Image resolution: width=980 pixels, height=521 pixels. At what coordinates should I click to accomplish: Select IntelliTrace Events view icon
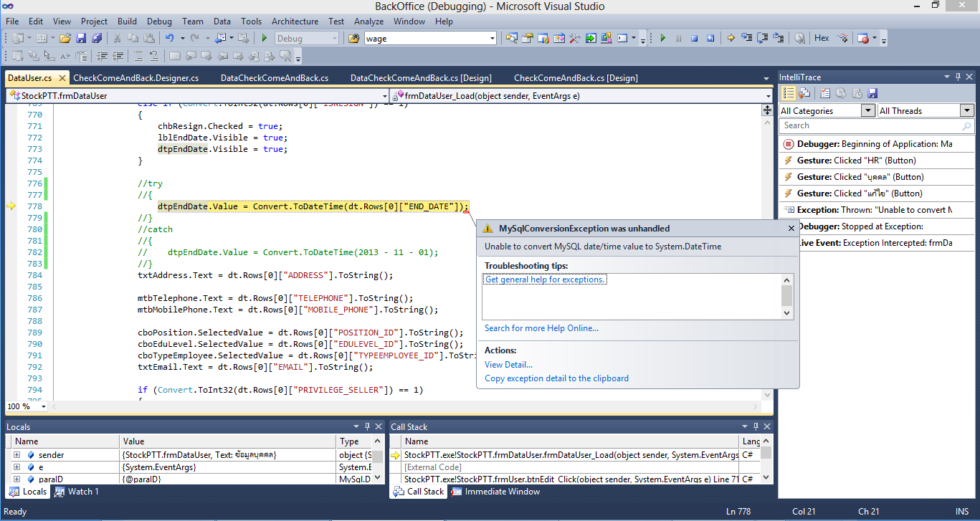[x=789, y=93]
